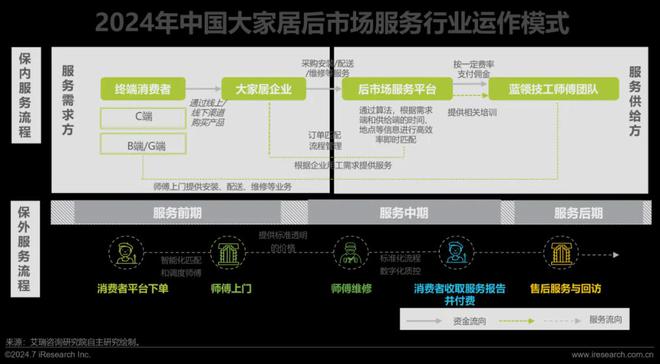
Task: Click the 根据企业用工需求提供服务 annotation
Action: tap(343, 165)
